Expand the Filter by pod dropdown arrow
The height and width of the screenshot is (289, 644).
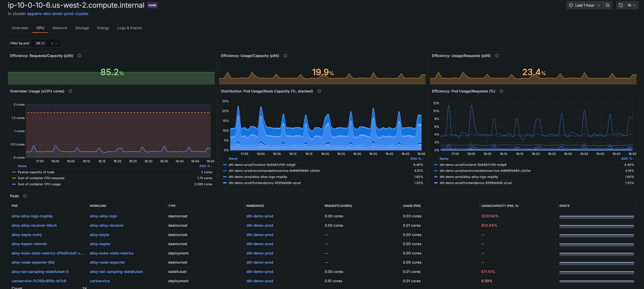pyautogui.click(x=56, y=44)
